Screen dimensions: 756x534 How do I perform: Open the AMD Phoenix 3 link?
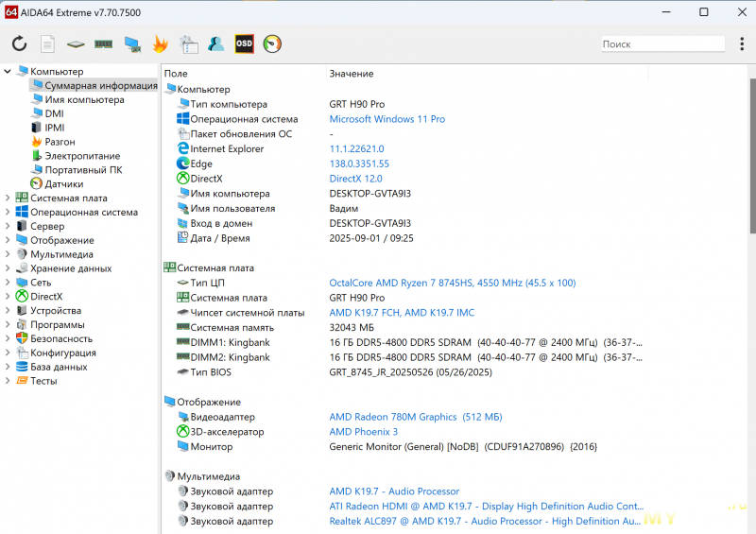point(364,432)
